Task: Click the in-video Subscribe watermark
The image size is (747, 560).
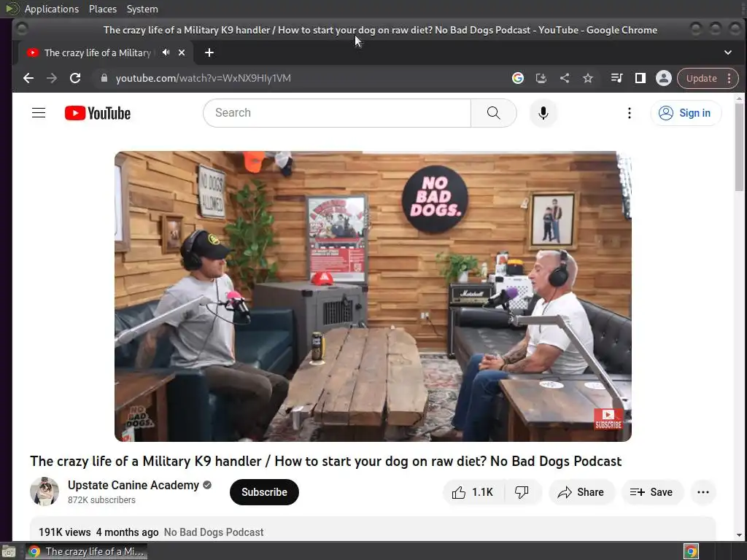Action: (x=608, y=419)
